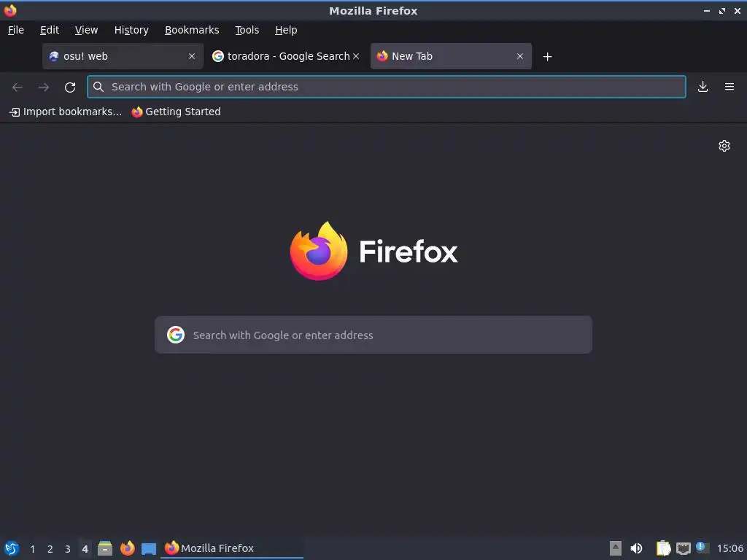The width and height of the screenshot is (747, 560).
Task: Open the Bookmarks menu
Action: click(x=192, y=30)
